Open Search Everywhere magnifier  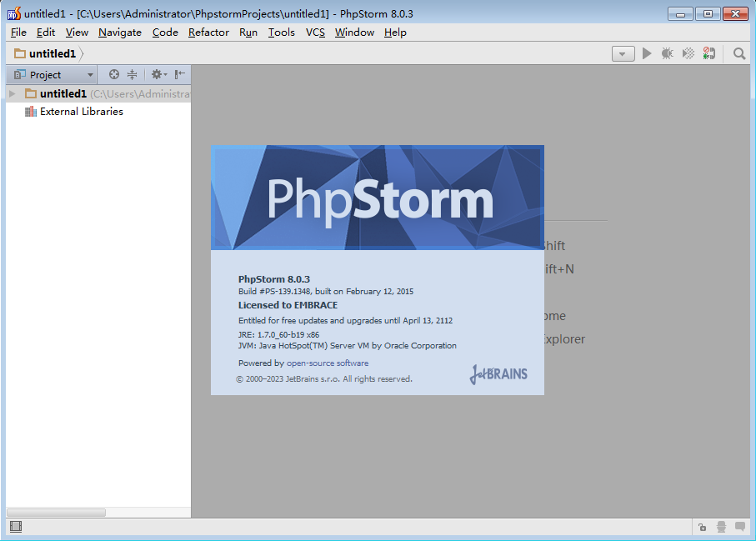coord(738,53)
